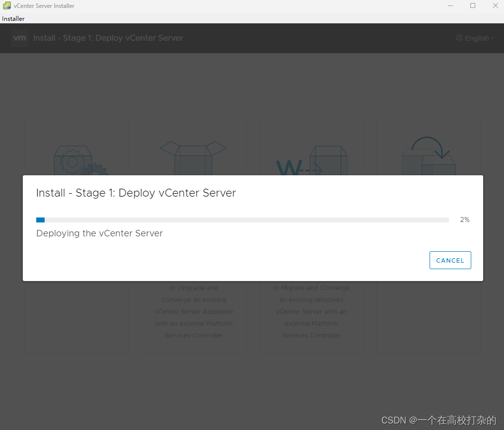Image resolution: width=504 pixels, height=430 pixels.
Task: Click the Migrate and Converge description text
Action: (311, 312)
